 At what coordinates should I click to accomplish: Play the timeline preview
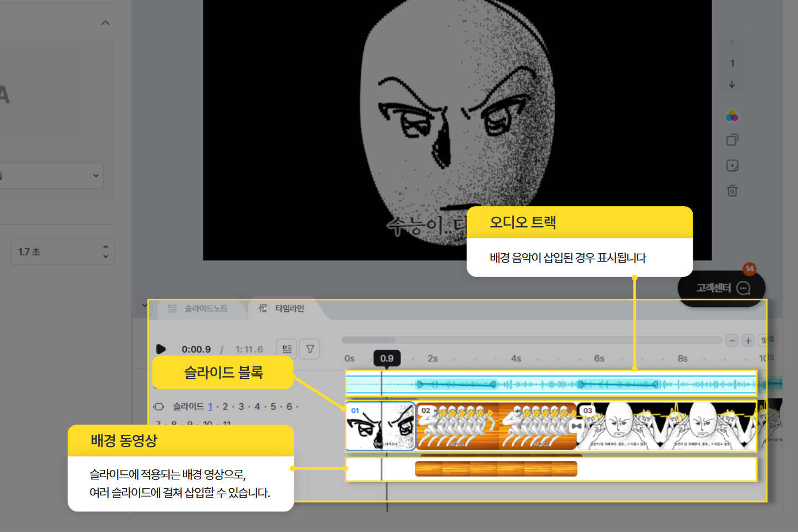(161, 349)
